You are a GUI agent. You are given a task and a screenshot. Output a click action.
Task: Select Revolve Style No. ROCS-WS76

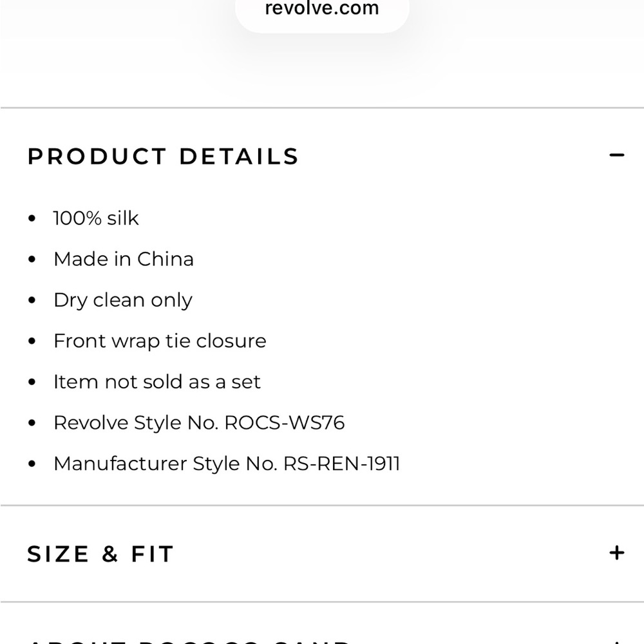(x=199, y=423)
